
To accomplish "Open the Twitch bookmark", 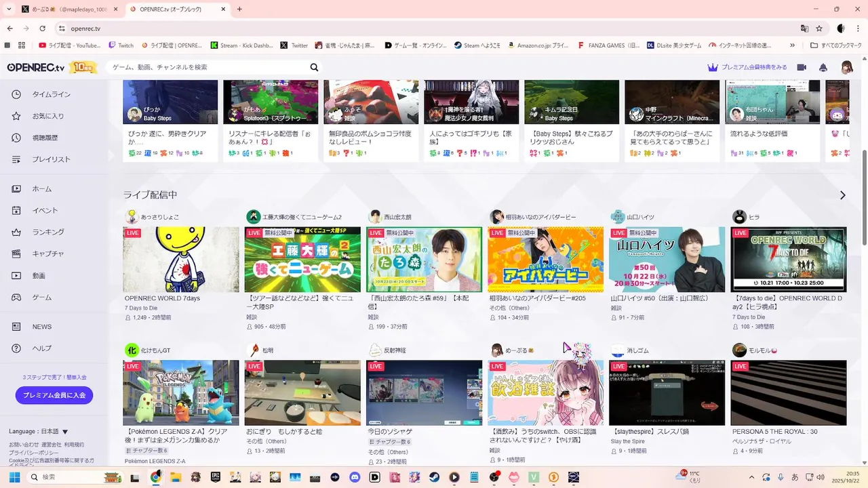I will (x=121, y=45).
